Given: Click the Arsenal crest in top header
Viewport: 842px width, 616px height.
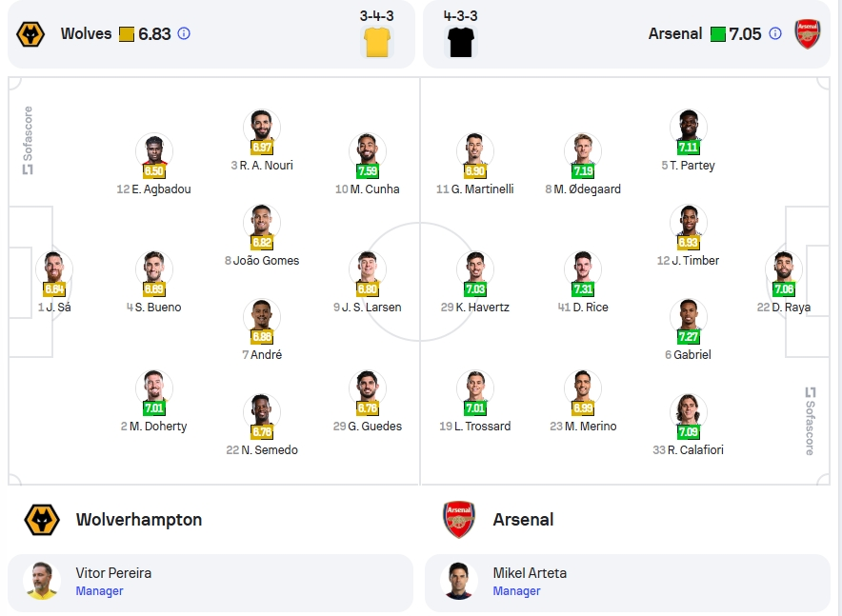Looking at the screenshot, I should pos(808,34).
